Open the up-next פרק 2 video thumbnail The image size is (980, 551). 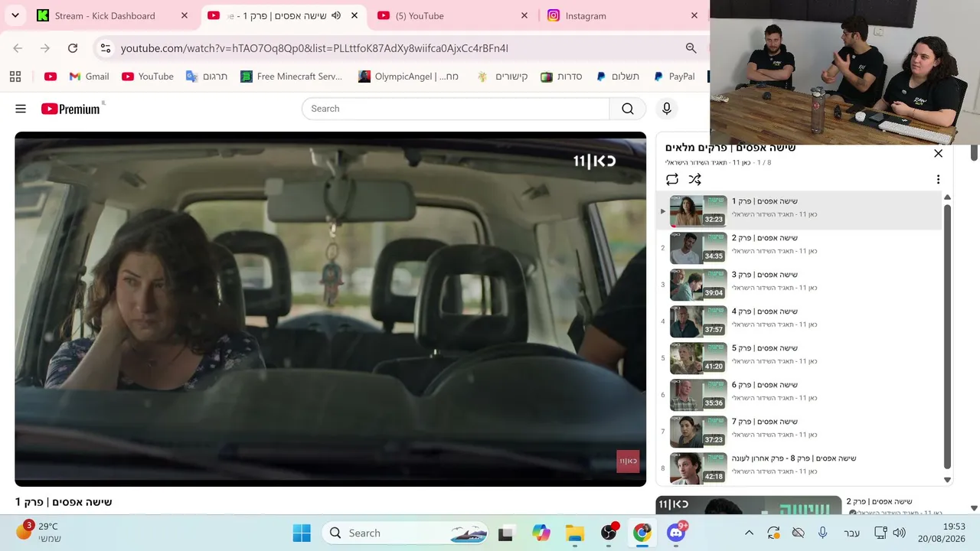point(748,505)
